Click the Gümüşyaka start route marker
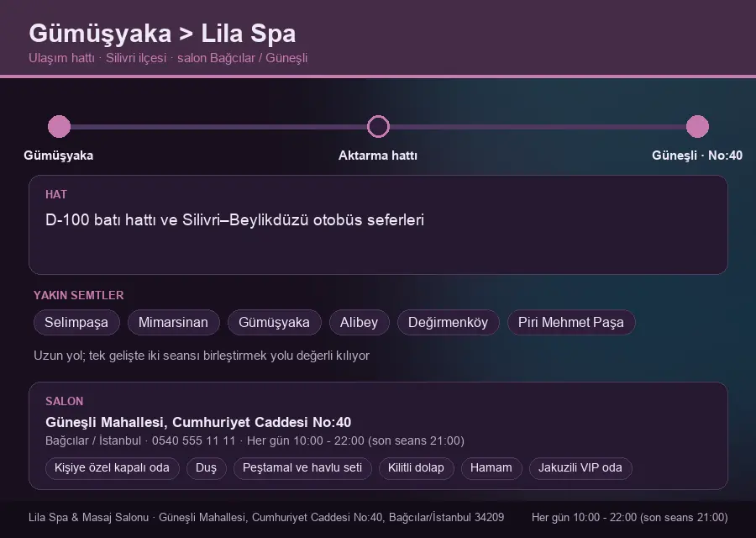This screenshot has height=538, width=756. 60,126
